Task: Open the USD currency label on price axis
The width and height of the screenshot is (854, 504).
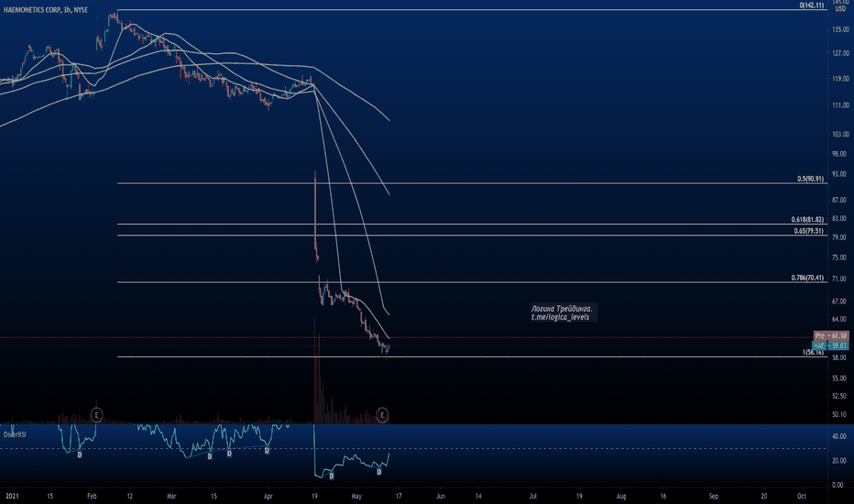Action: click(x=840, y=9)
